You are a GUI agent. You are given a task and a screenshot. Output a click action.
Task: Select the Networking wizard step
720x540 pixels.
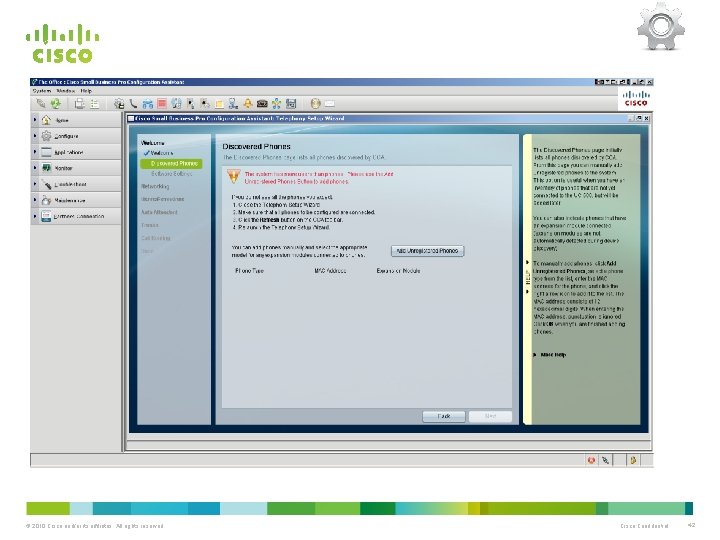point(155,186)
